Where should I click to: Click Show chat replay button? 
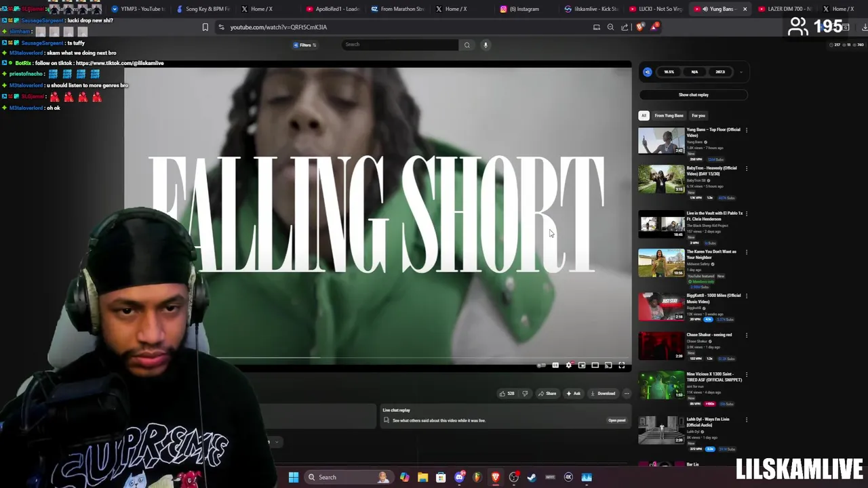(x=693, y=95)
